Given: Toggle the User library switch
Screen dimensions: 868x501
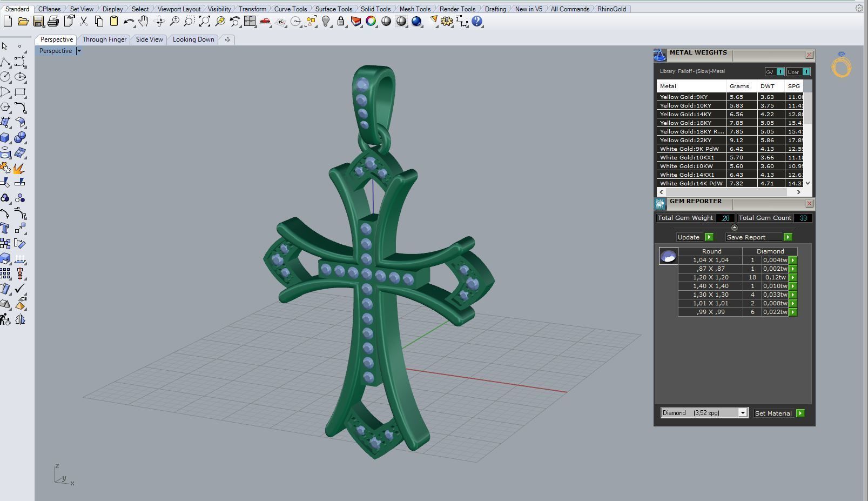Looking at the screenshot, I should coord(798,71).
